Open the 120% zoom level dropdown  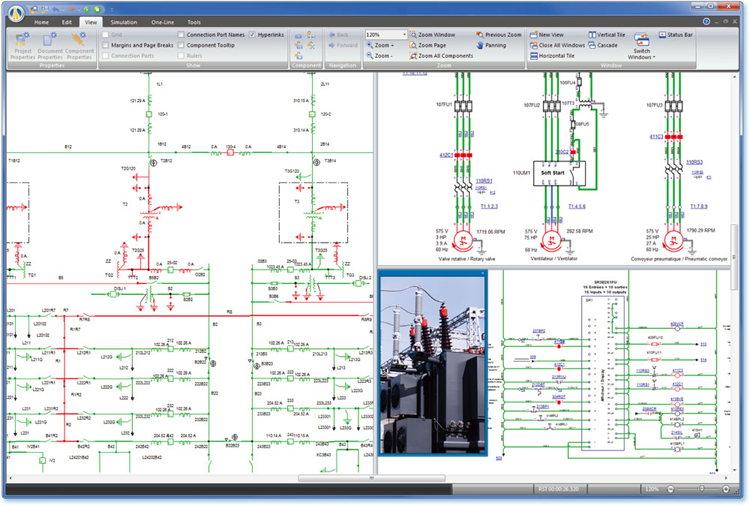tap(404, 35)
